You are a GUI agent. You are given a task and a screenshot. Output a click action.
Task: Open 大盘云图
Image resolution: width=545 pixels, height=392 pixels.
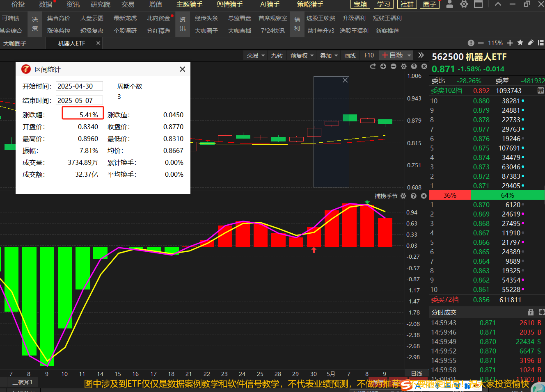(x=92, y=18)
